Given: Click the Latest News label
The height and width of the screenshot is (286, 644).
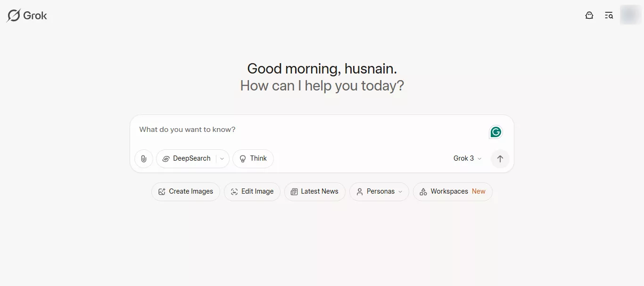Looking at the screenshot, I should tap(319, 191).
